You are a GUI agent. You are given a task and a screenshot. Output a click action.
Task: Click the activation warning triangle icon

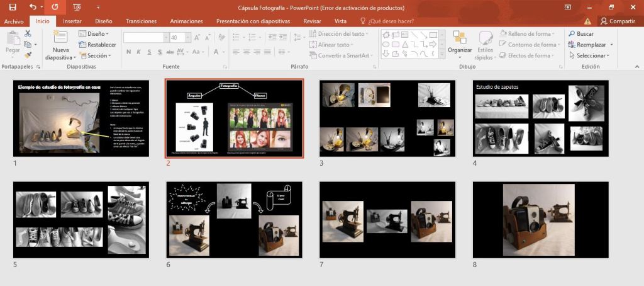[x=587, y=21]
